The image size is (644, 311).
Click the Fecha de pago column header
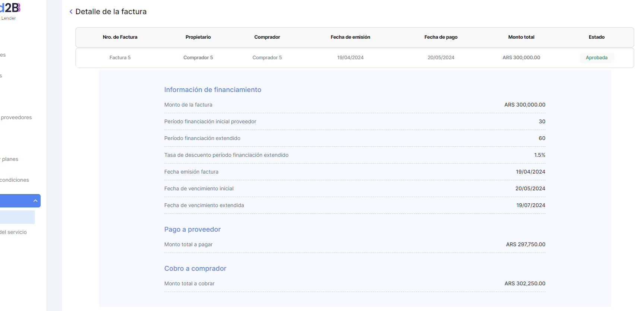coord(441,37)
